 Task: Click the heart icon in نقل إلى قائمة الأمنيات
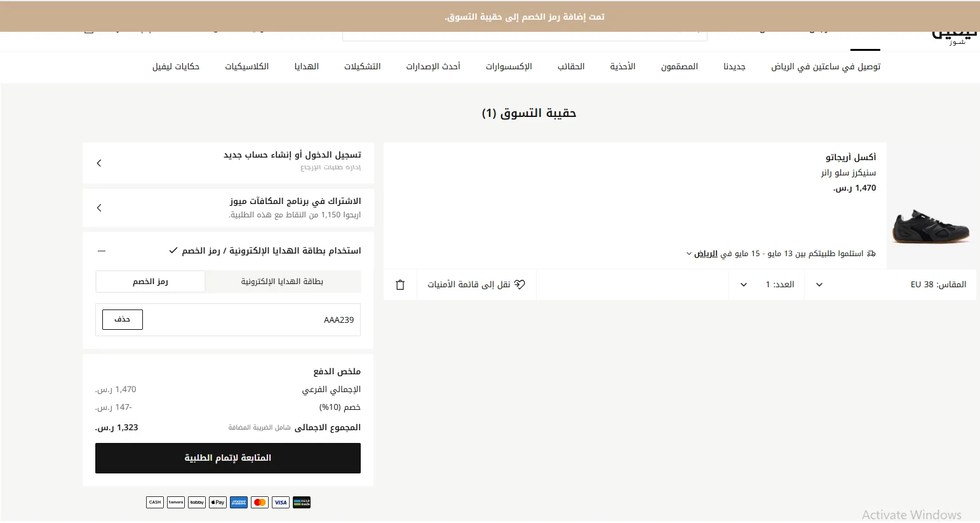point(520,285)
